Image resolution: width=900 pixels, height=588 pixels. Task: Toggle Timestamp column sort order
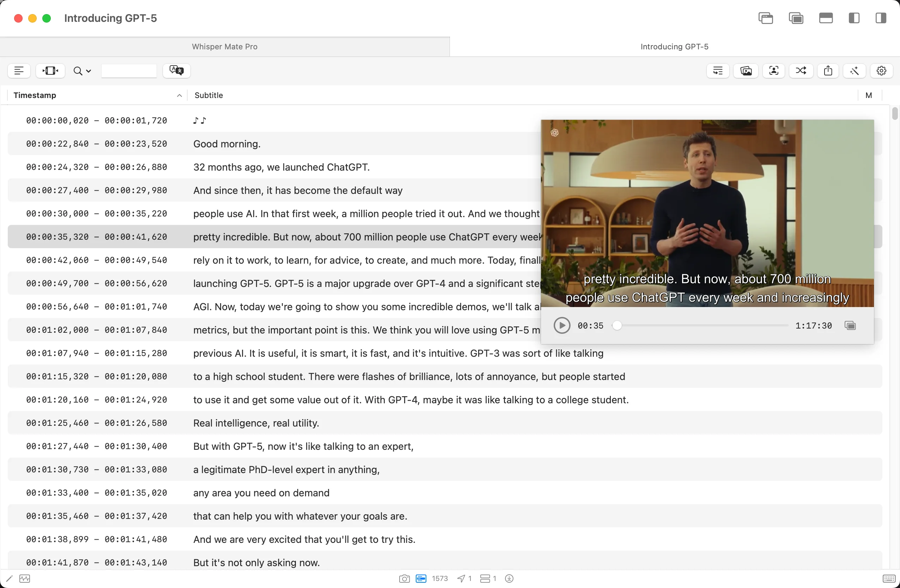tap(179, 96)
